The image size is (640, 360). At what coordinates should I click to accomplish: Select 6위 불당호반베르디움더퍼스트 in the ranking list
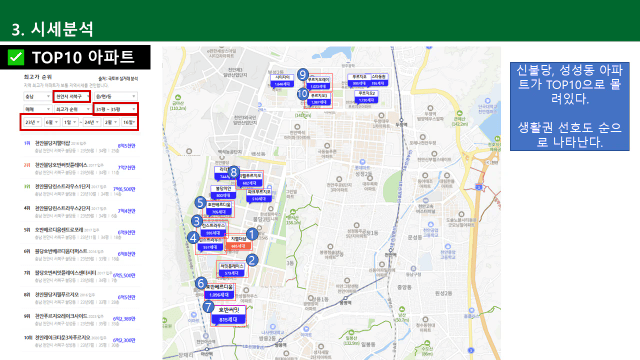click(x=80, y=254)
